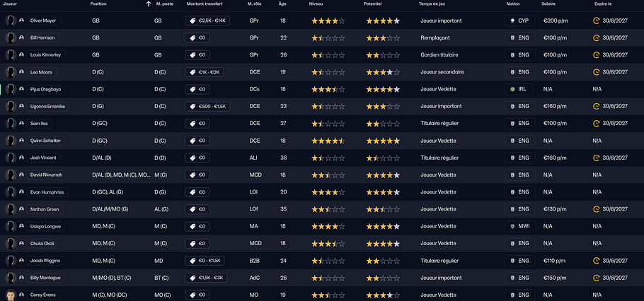Click the small person icon beside Bill Harrison

point(22,38)
